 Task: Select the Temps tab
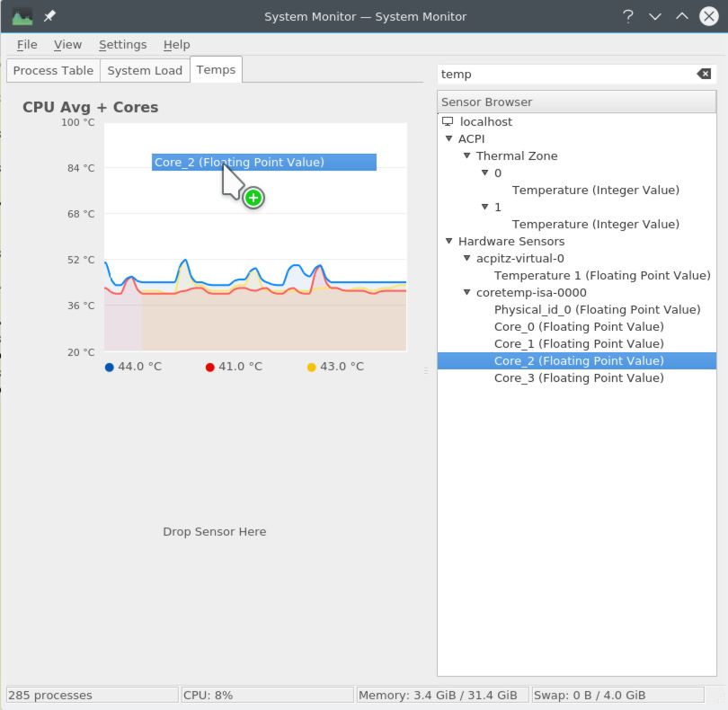[x=216, y=70]
